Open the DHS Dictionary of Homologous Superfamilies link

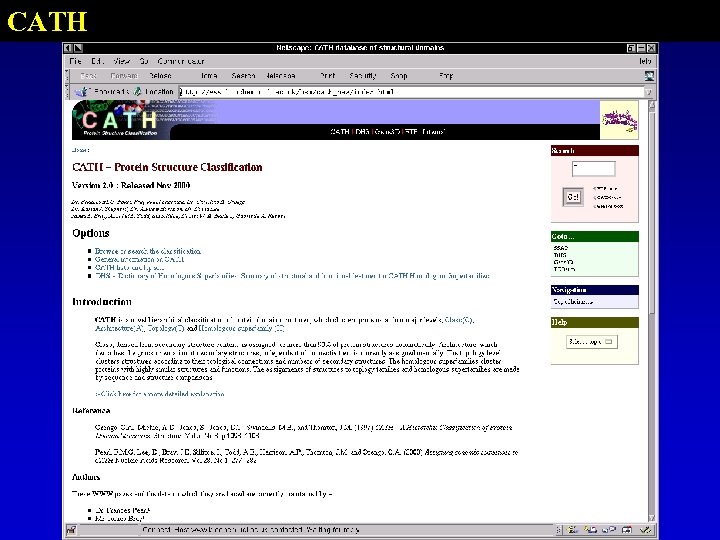(292, 276)
